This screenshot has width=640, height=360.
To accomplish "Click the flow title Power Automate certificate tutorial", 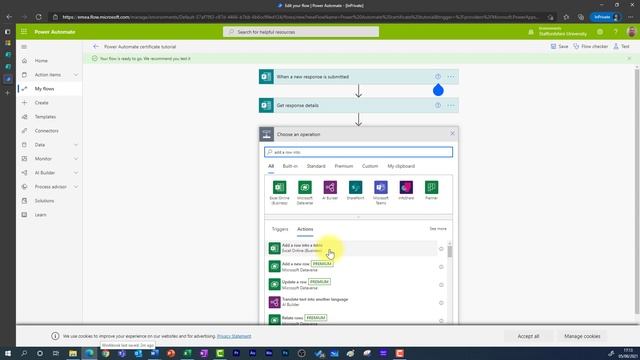I will tap(140, 47).
